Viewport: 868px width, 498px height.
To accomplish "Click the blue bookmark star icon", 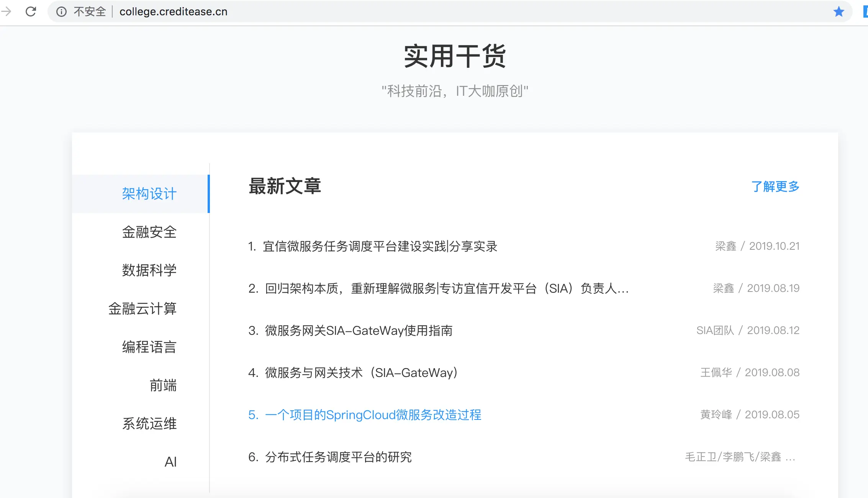I will (839, 11).
